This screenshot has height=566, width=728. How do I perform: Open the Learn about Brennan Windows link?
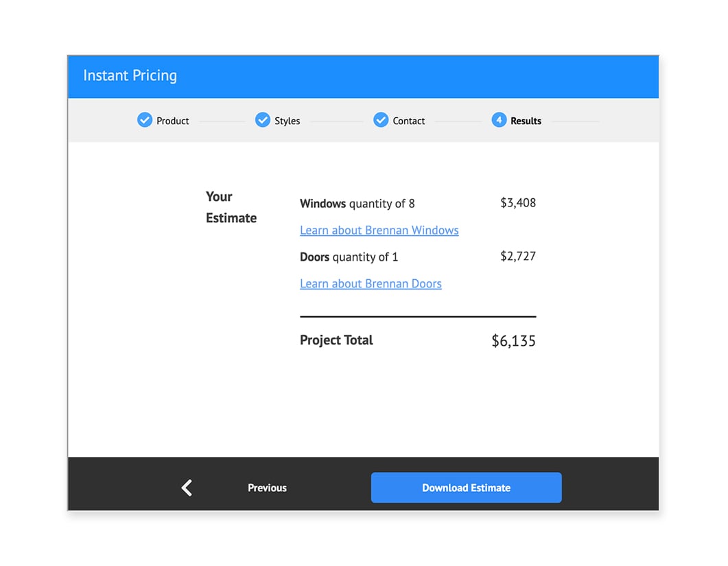pos(379,231)
